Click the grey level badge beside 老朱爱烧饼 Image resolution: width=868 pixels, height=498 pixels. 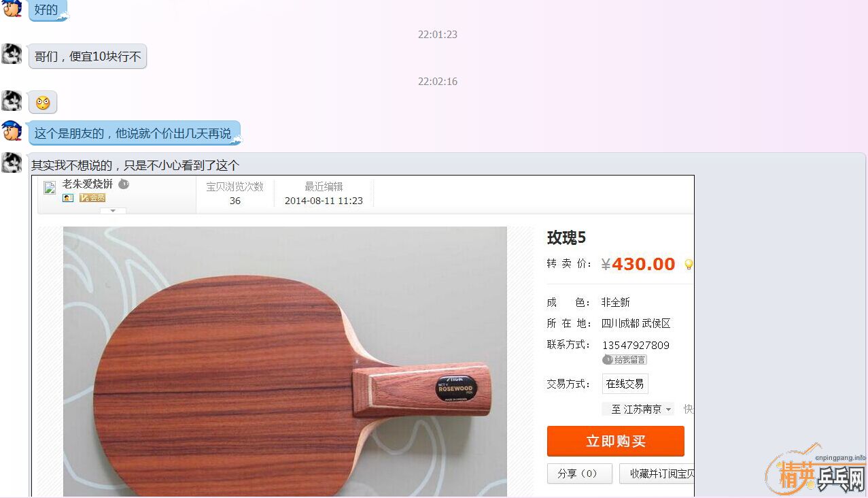(x=124, y=184)
